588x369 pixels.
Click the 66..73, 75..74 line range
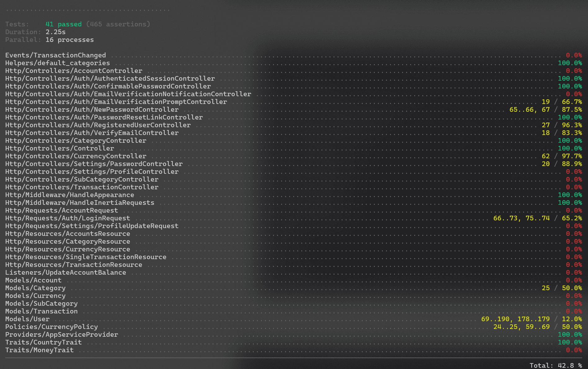click(x=523, y=218)
